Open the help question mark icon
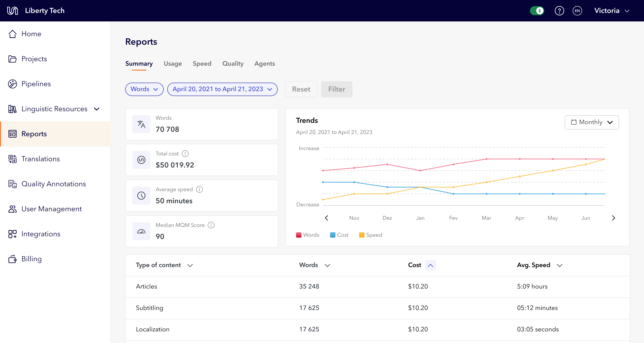Viewport: 644px width, 343px height. 559,11
